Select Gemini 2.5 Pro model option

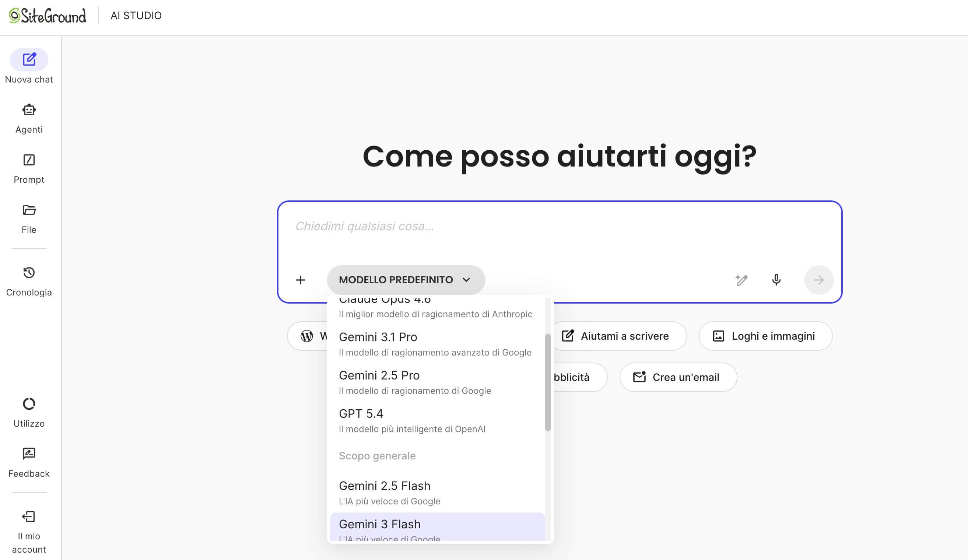coord(379,375)
